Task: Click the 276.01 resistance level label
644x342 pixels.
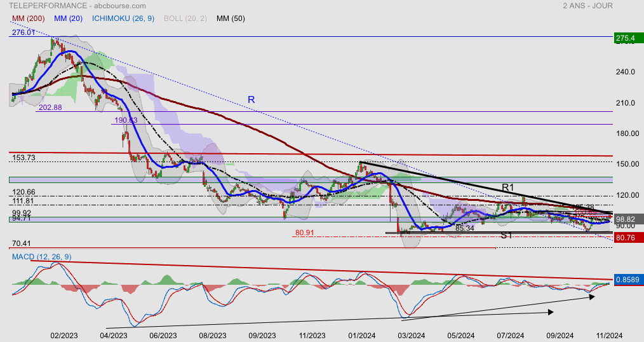Action: (23, 32)
